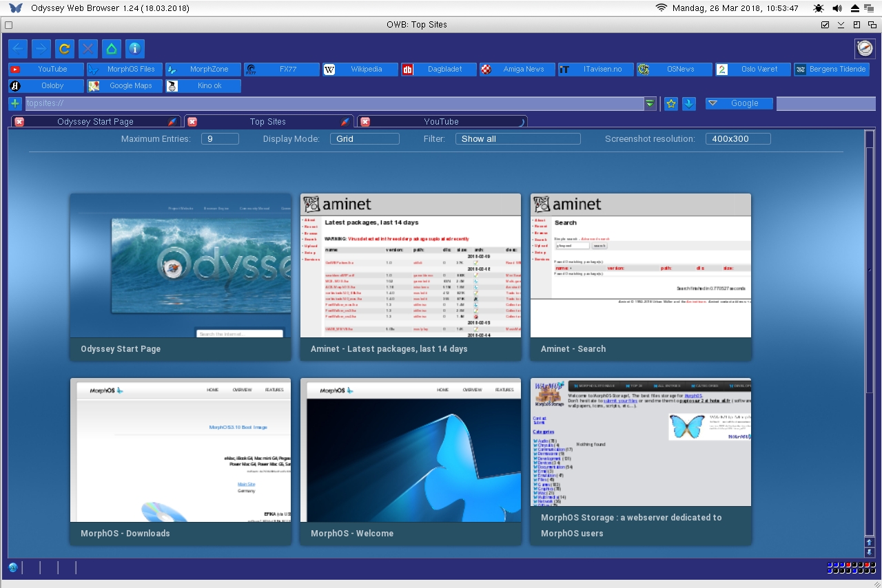The height and width of the screenshot is (588, 882).
Task: Open the Aminet - Latest packages thumbnail
Action: click(411, 277)
